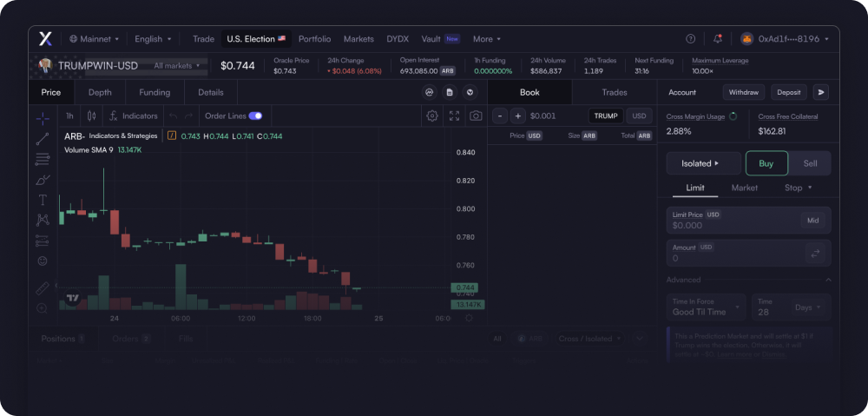Switch order book display to TRUMP
868x416 pixels.
coord(606,116)
